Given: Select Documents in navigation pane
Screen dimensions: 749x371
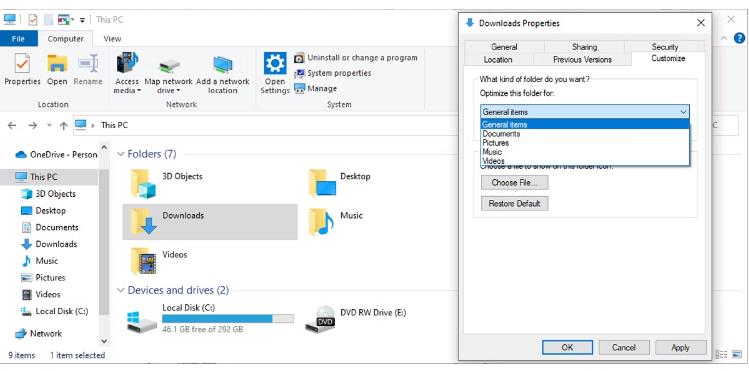Looking at the screenshot, I should [50, 227].
